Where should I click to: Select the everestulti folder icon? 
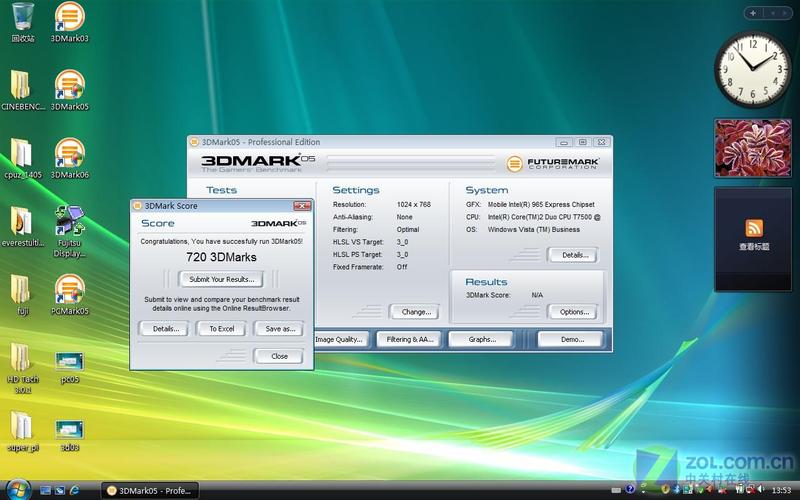(x=23, y=227)
